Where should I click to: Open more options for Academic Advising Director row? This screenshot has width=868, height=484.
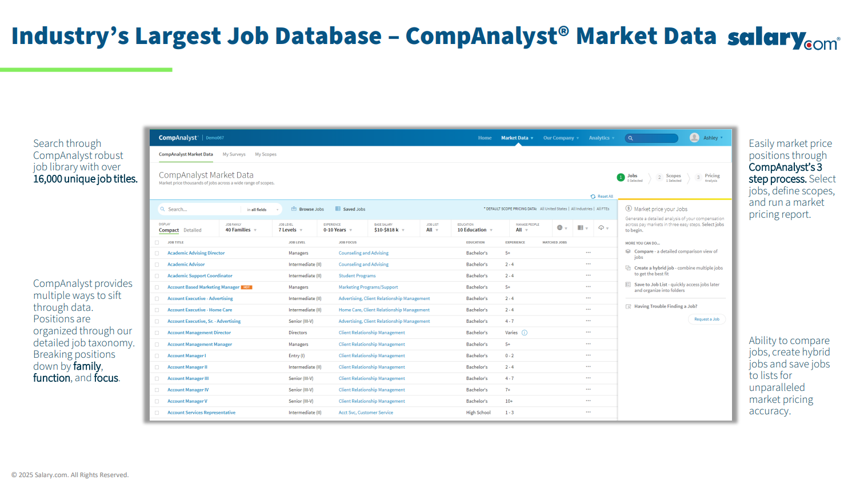(x=588, y=253)
